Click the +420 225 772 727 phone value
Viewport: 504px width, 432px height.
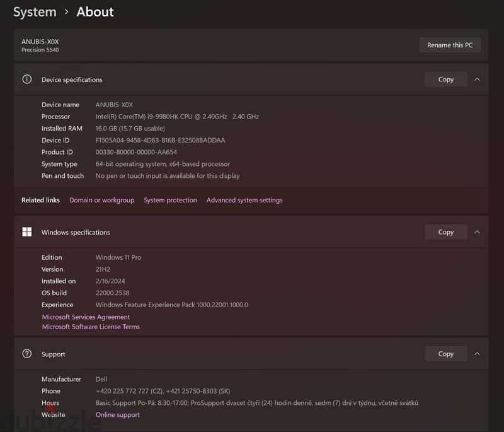163,391
